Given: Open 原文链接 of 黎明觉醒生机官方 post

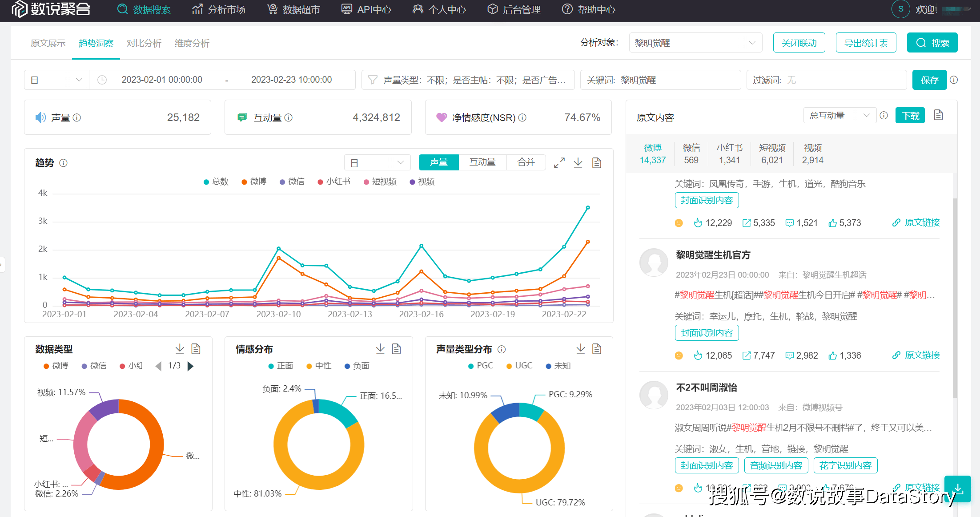Looking at the screenshot, I should [x=916, y=355].
